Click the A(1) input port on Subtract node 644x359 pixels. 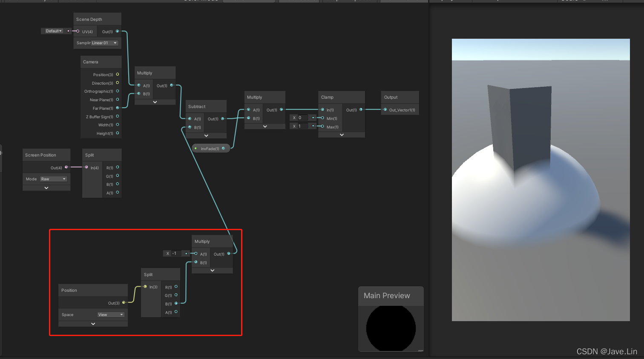coord(189,119)
